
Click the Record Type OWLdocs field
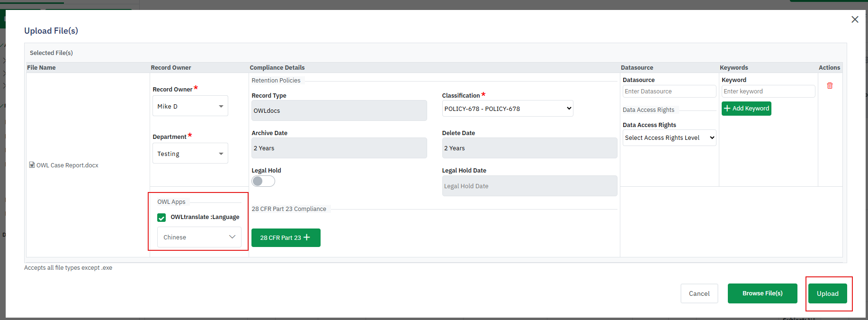point(339,110)
